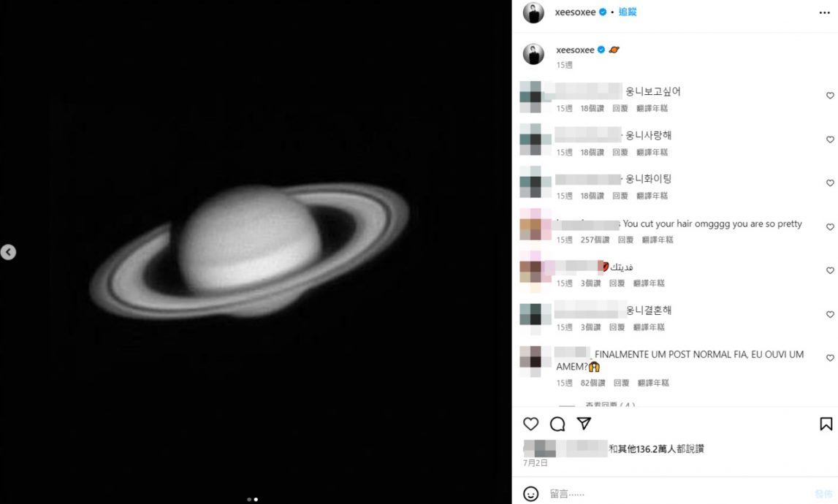Open the emoji picker smiley icon
The height and width of the screenshot is (504, 838).
pos(530,493)
